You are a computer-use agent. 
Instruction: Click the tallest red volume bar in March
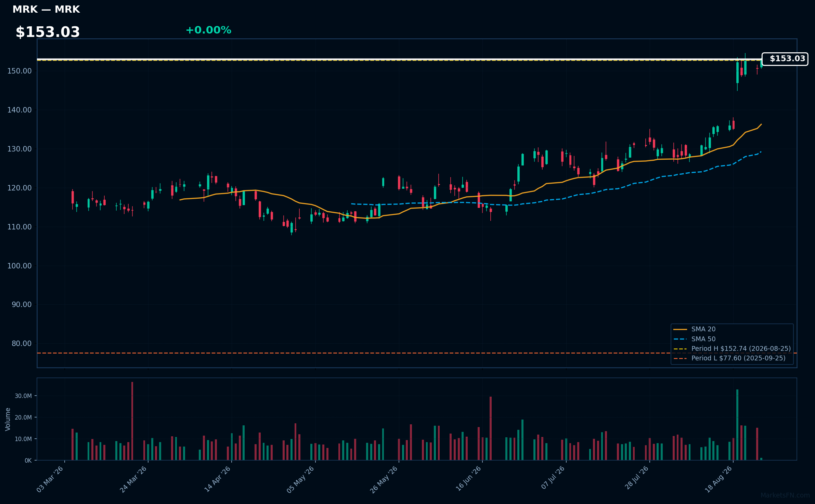coord(132,421)
